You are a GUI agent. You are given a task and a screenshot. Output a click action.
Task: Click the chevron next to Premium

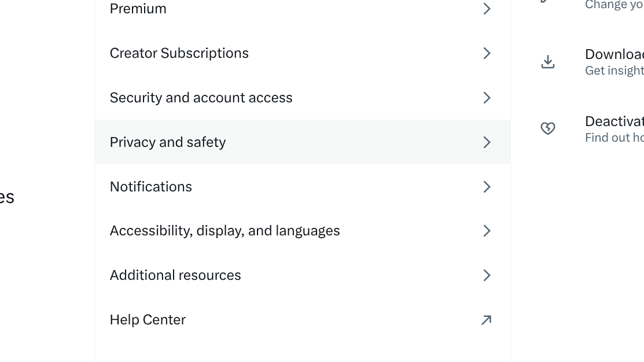(487, 8)
